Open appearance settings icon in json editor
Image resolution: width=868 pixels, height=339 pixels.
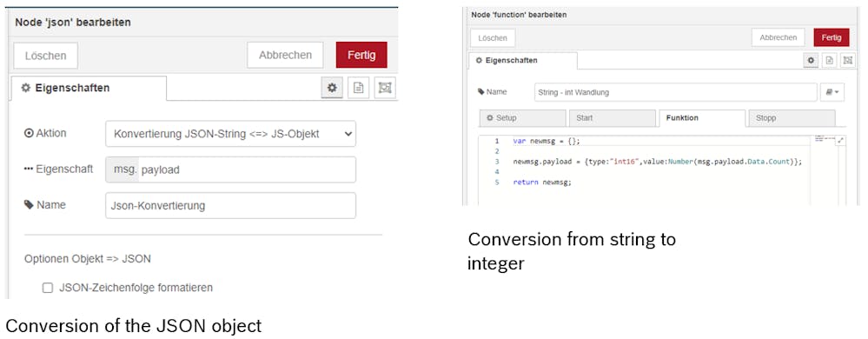pyautogui.click(x=385, y=88)
